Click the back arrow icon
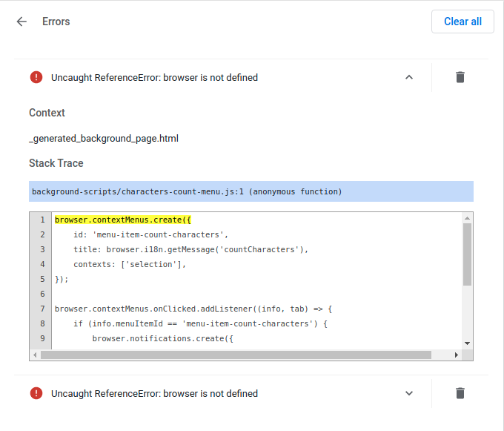The image size is (504, 431). pos(21,22)
